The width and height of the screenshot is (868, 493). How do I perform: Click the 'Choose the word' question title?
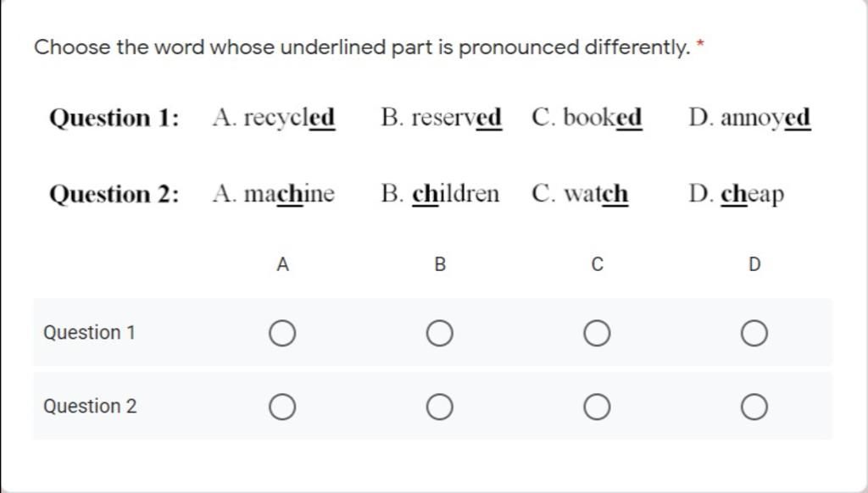click(x=362, y=47)
